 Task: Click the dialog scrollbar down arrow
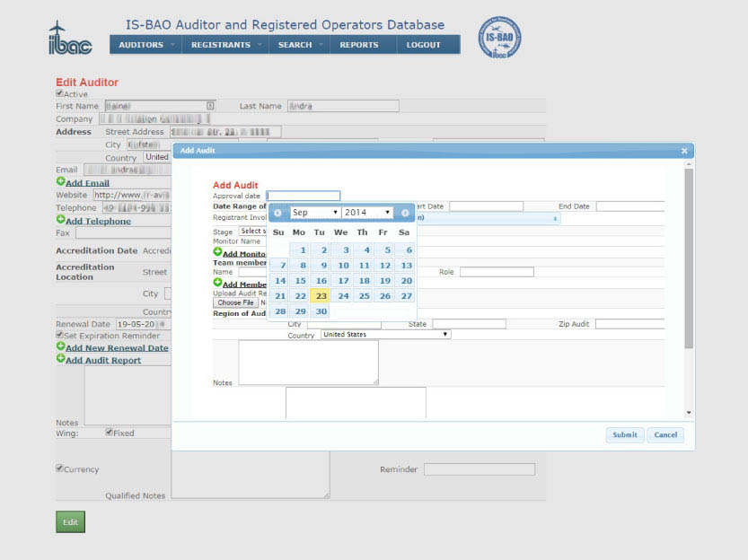tap(689, 412)
